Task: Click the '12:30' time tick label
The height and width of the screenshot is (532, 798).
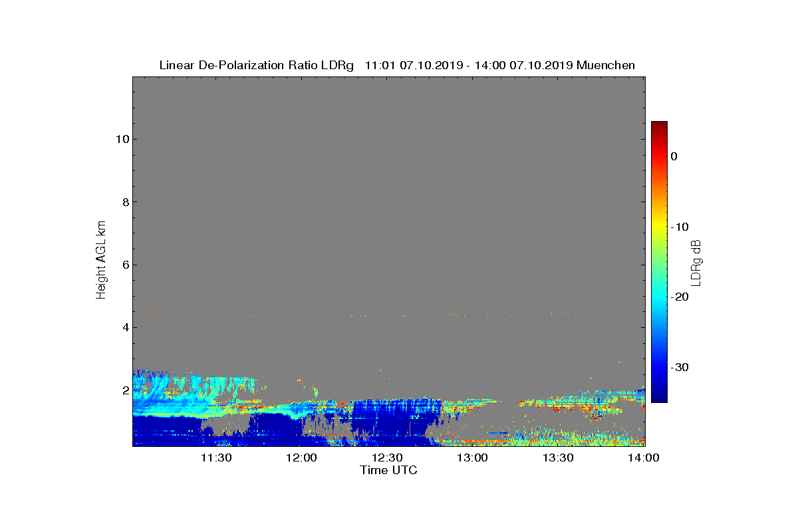Action: click(388, 458)
